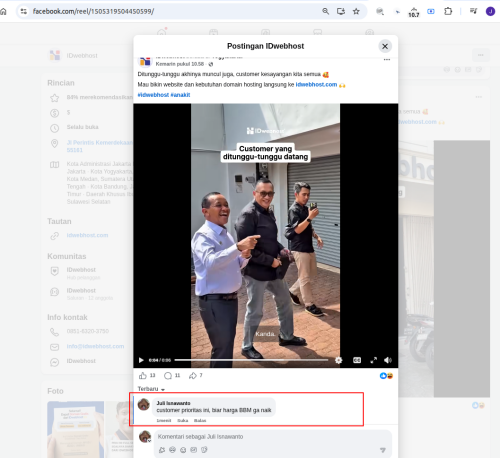Open the reactions summary icons

(386, 376)
